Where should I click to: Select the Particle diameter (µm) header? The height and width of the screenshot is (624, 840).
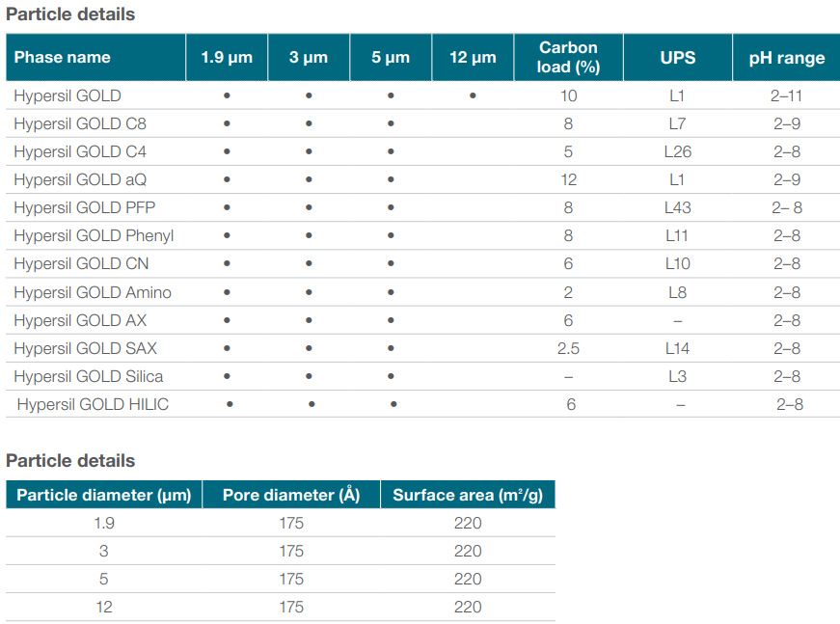104,495
